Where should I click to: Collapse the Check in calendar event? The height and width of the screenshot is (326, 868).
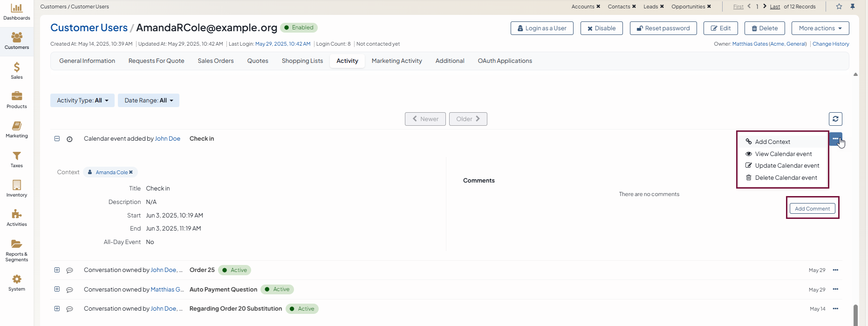point(57,139)
